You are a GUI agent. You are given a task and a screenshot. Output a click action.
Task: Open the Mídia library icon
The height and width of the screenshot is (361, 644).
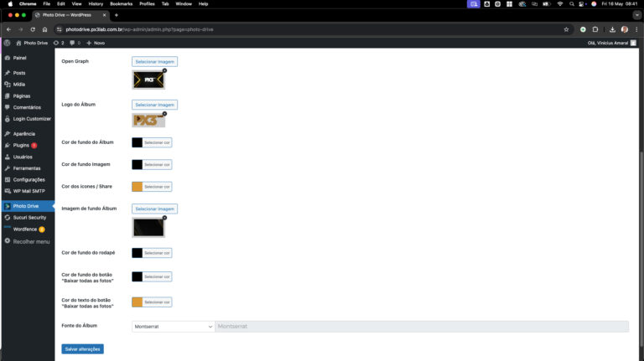point(8,84)
